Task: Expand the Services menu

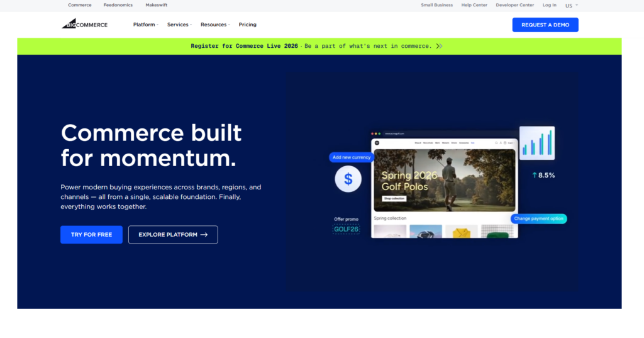Action: (x=179, y=25)
